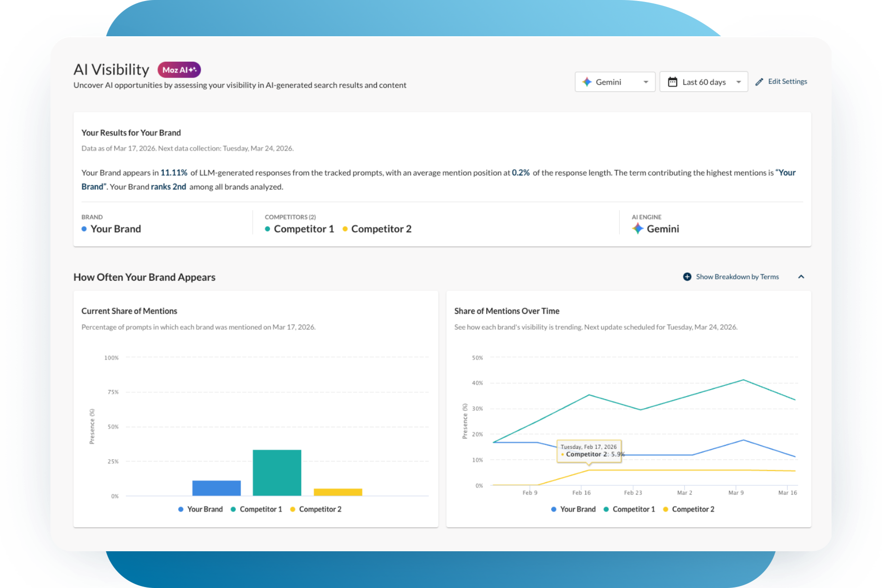Screen dimensions: 882x588
Task: Click the Your Brand name under BRAND
Action: [116, 229]
